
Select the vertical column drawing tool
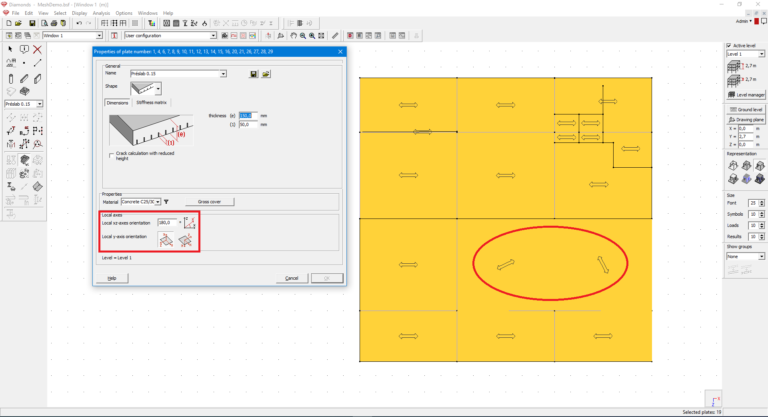pyautogui.click(x=11, y=78)
